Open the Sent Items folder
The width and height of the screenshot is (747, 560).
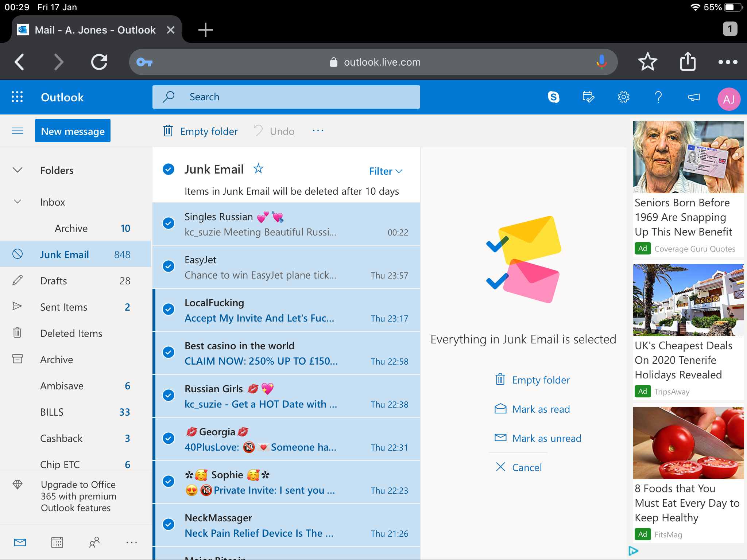pyautogui.click(x=76, y=307)
